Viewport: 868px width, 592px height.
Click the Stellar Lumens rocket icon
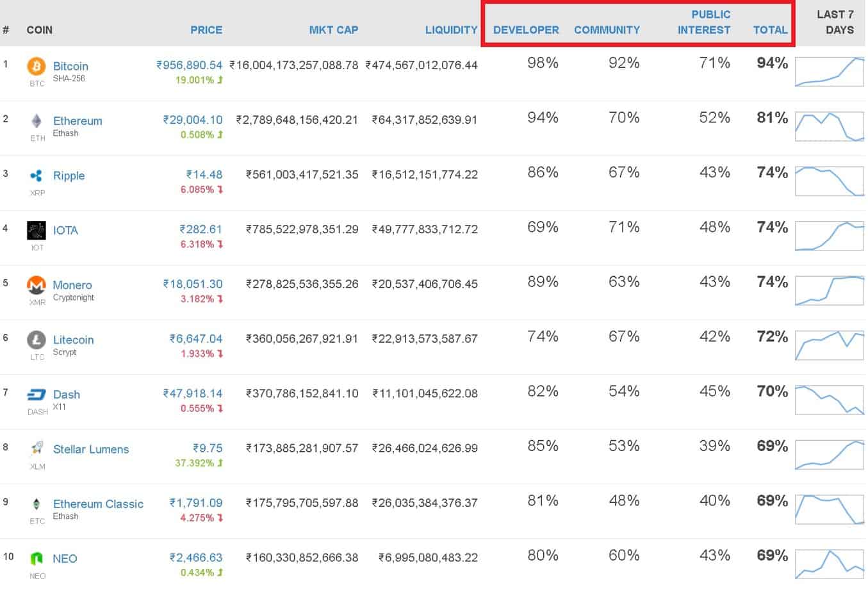pos(37,448)
